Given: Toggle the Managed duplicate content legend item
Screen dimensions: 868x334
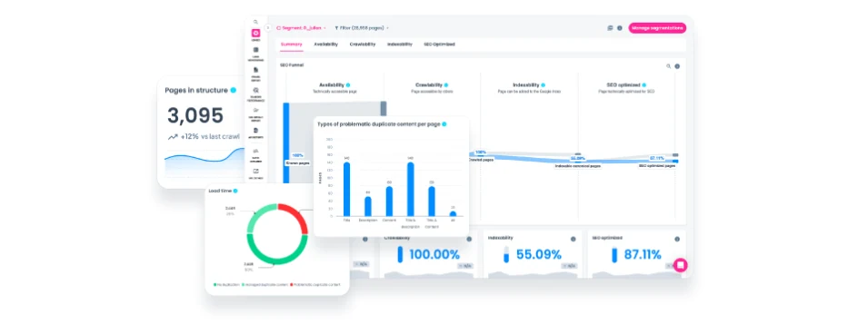Looking at the screenshot, I should [x=265, y=284].
